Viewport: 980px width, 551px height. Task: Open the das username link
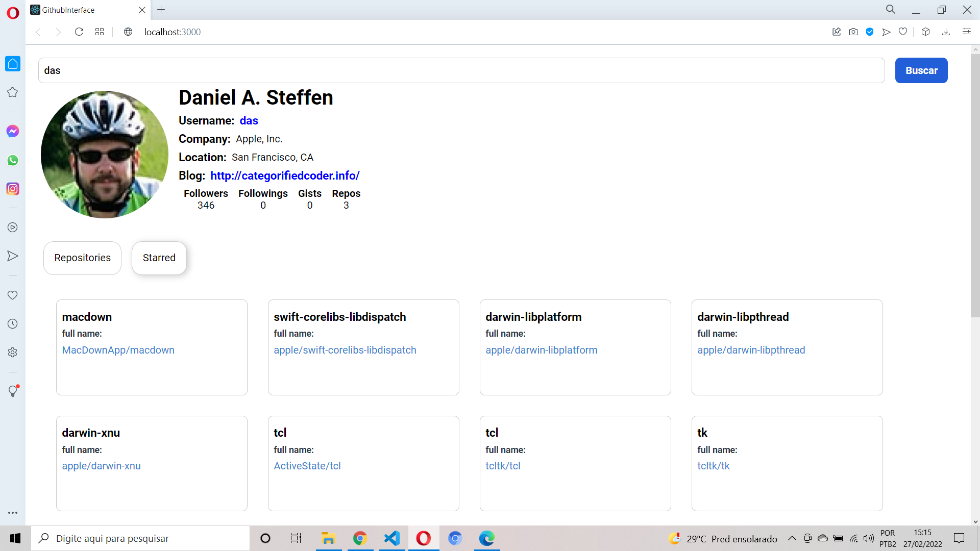(x=249, y=121)
